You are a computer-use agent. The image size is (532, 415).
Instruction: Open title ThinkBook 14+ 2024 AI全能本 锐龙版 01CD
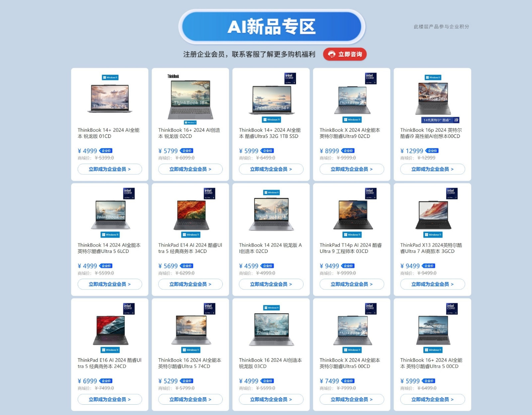(109, 133)
